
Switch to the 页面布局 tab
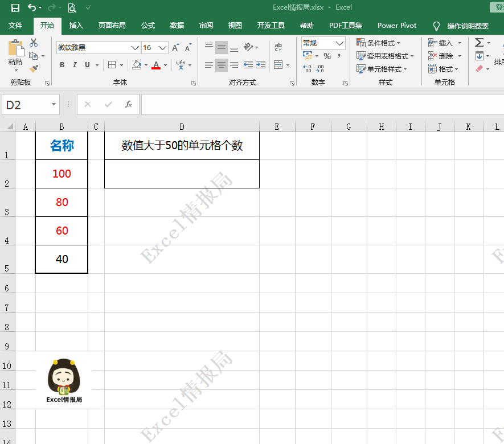(112, 26)
